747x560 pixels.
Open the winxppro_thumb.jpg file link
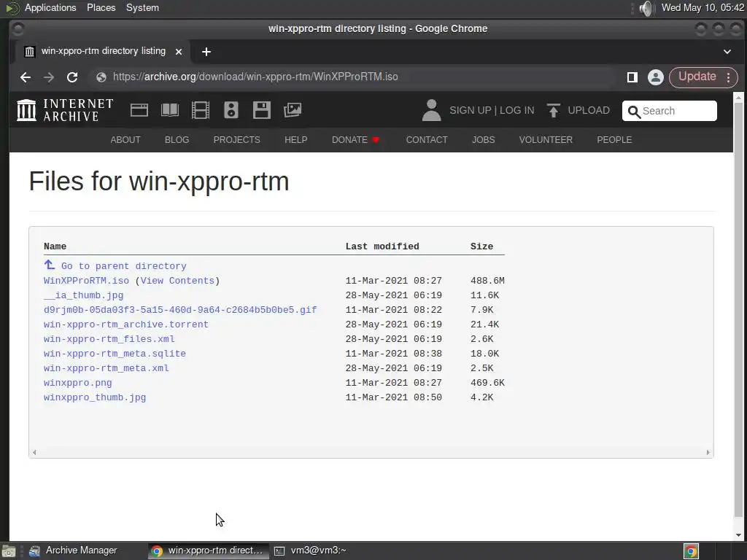[95, 397]
